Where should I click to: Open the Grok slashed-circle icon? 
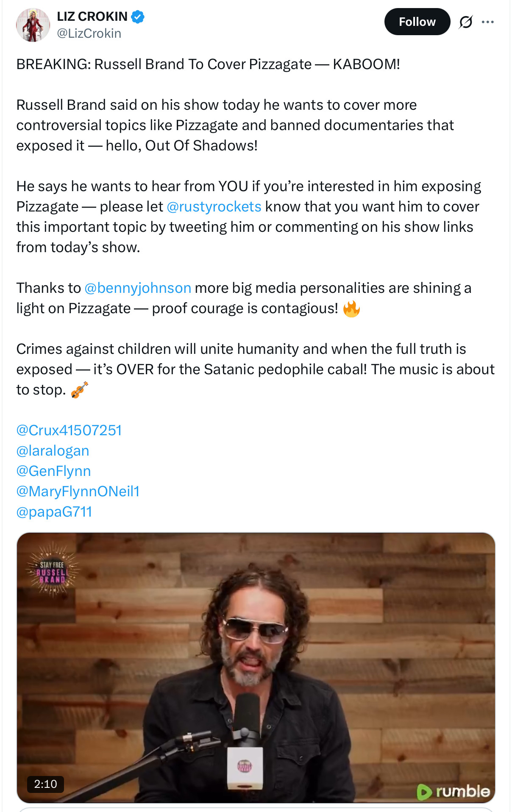(x=465, y=22)
